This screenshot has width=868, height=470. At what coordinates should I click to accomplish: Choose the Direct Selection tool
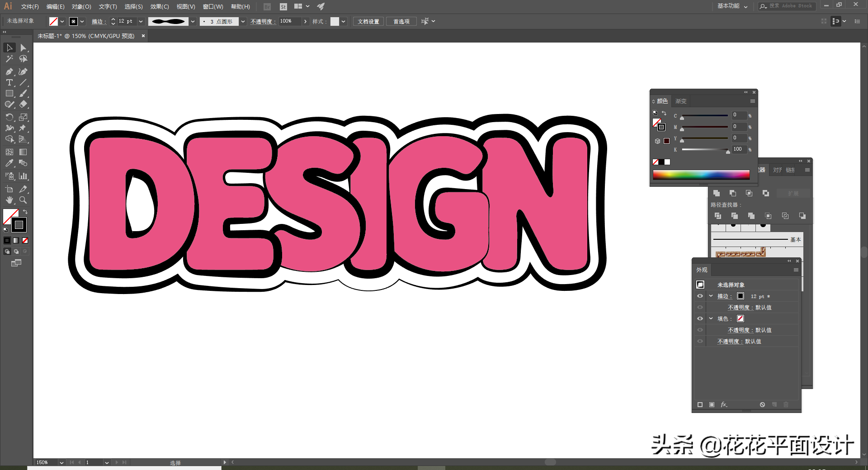tap(23, 48)
